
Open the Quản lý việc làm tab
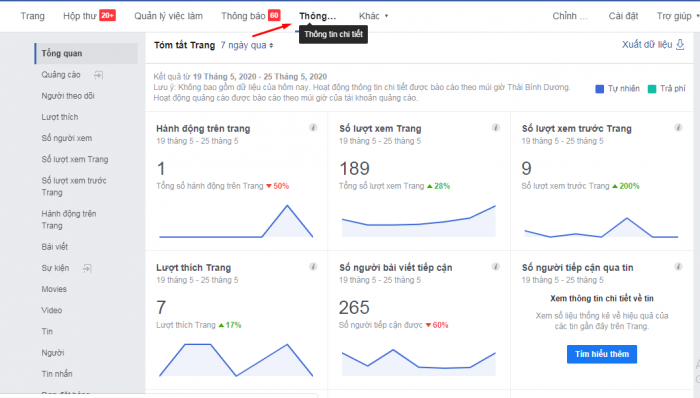click(168, 16)
